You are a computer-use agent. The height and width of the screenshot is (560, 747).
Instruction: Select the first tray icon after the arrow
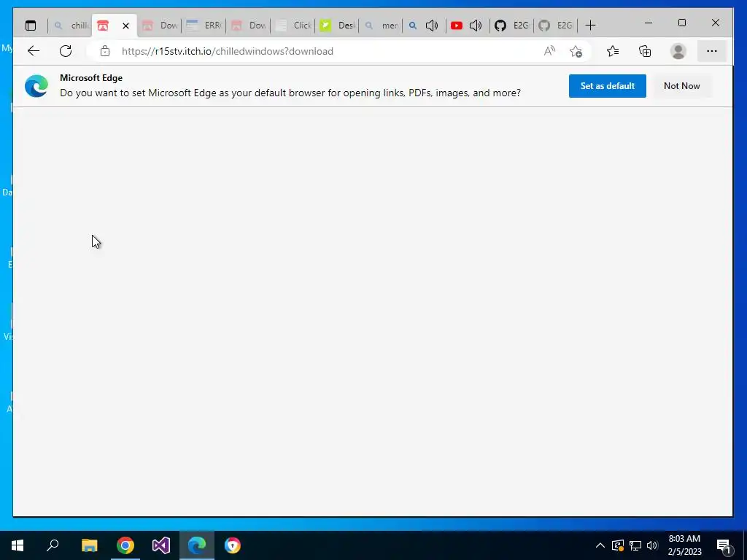pos(618,545)
